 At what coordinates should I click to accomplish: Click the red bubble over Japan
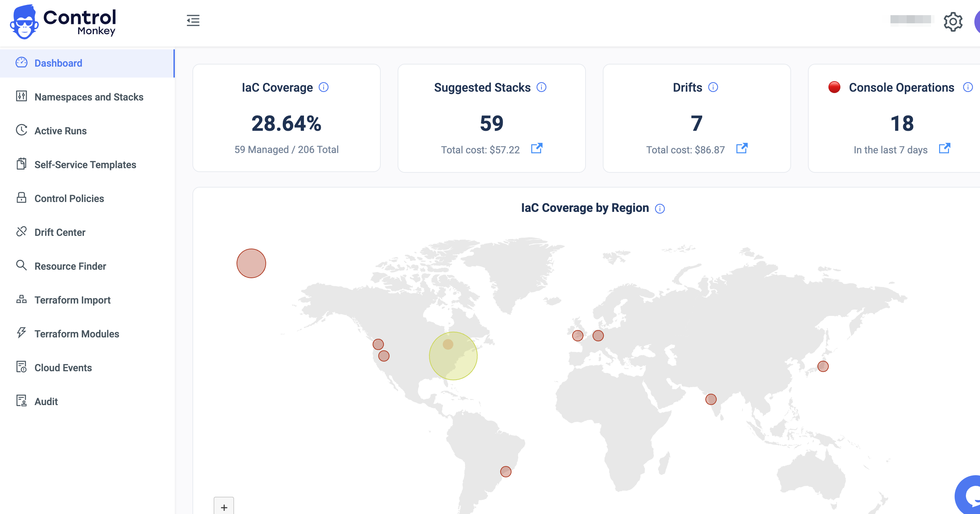(x=822, y=366)
